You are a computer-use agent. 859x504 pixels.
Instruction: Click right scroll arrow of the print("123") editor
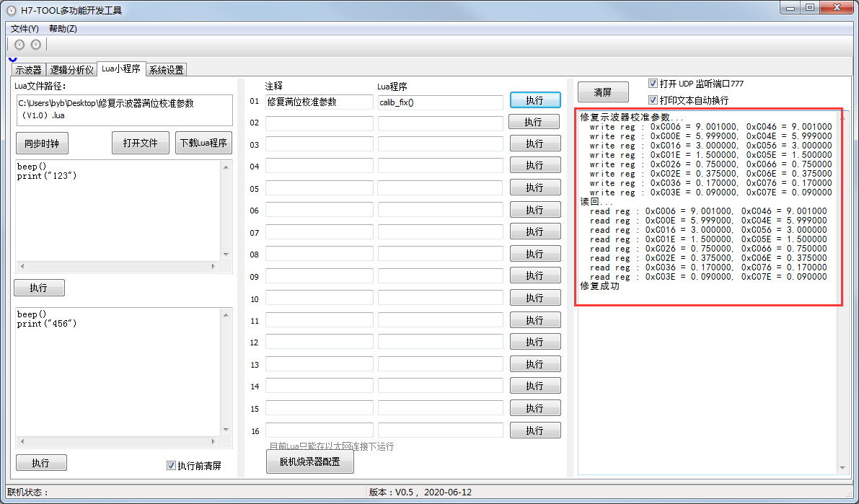pos(213,266)
